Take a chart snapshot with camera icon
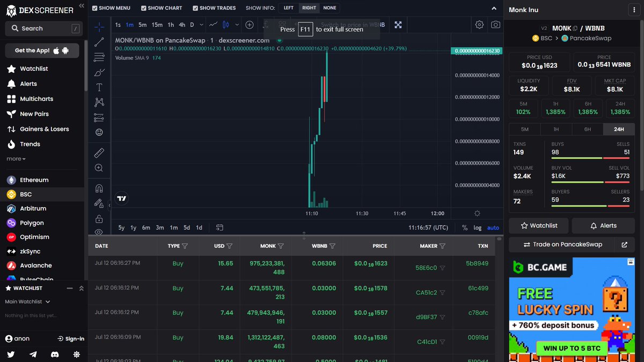The height and width of the screenshot is (362, 644). click(x=495, y=25)
